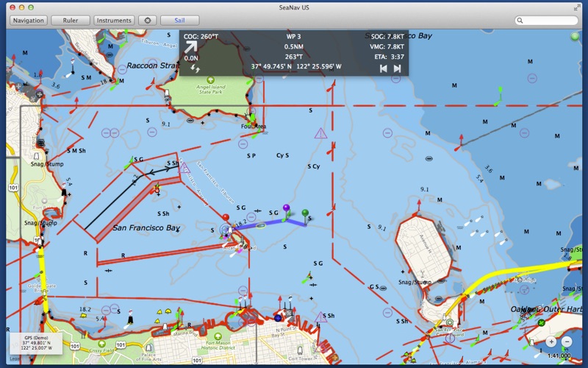
Task: Open the Instruments panel button
Action: click(114, 21)
